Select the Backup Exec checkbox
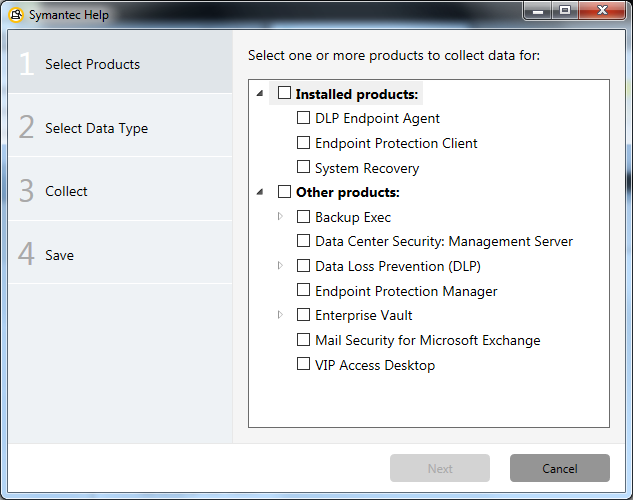The height and width of the screenshot is (500, 633). point(303,217)
